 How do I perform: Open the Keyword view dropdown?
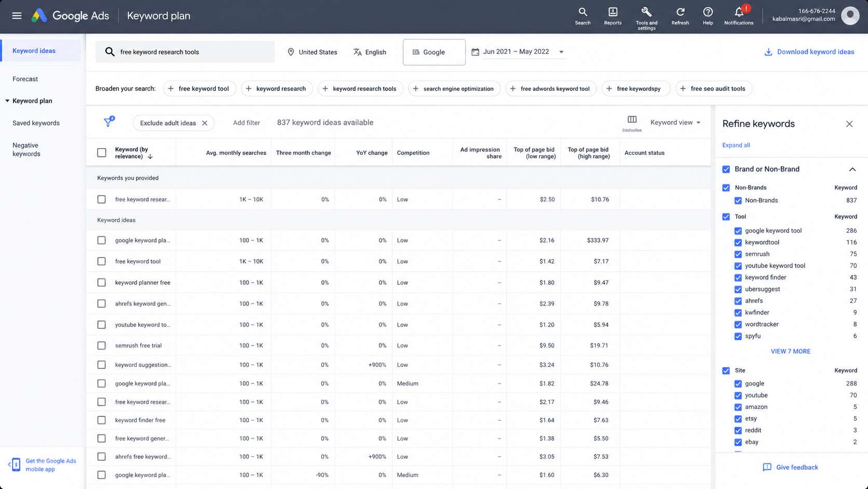pos(675,123)
